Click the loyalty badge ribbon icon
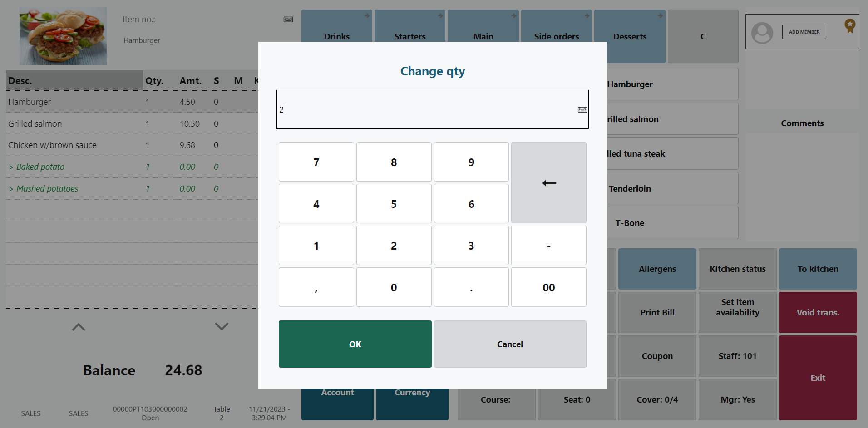868x428 pixels. (850, 25)
